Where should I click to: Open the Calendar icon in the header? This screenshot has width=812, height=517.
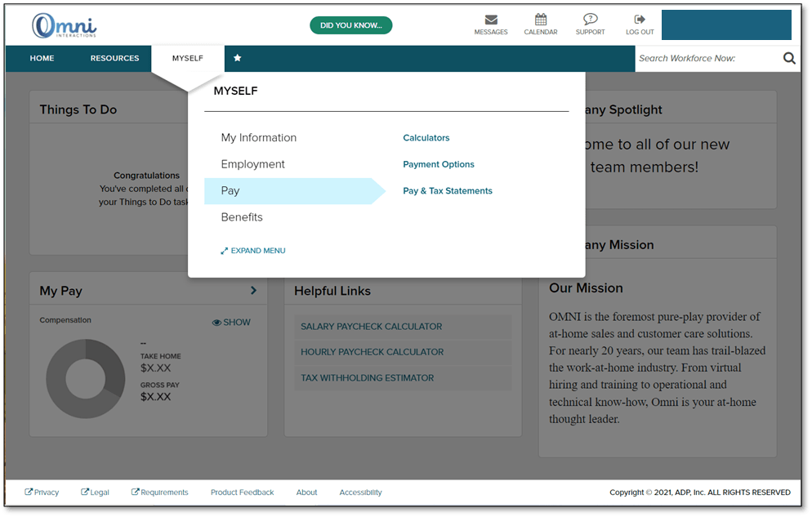click(540, 18)
